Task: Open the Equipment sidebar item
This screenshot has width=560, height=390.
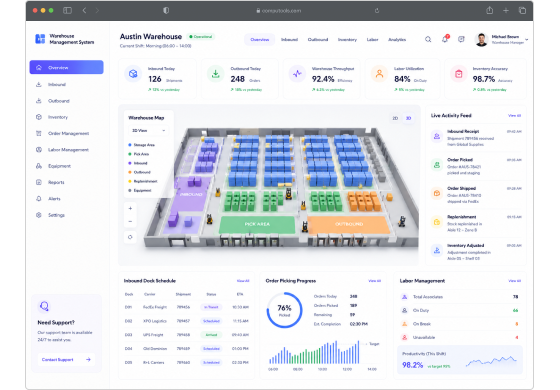Action: [x=59, y=166]
